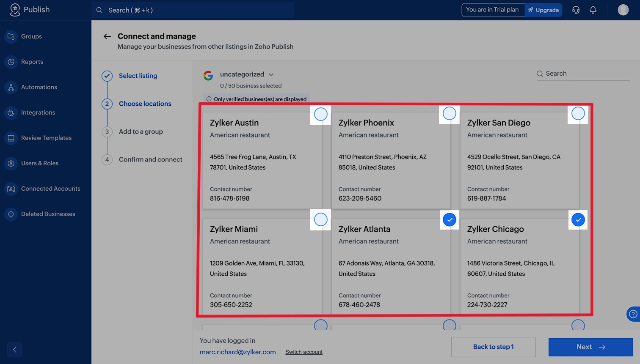Select the Zylker Austin business checkbox
Screen dimensions: 640x364
320,114
